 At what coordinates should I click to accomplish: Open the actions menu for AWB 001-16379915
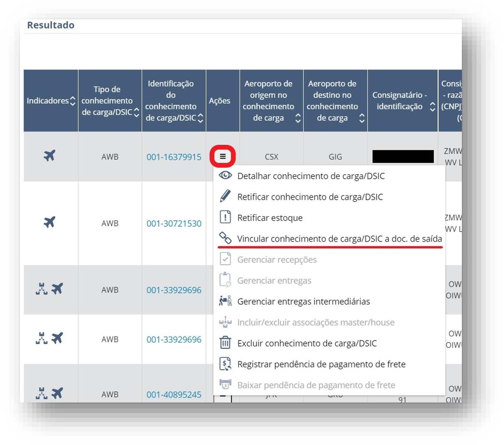(223, 157)
